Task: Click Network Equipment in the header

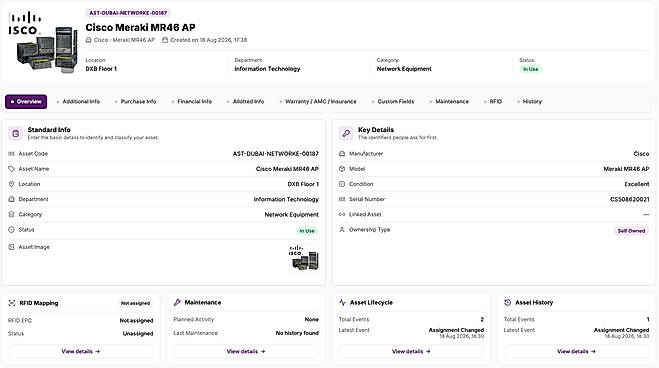Action: (404, 69)
